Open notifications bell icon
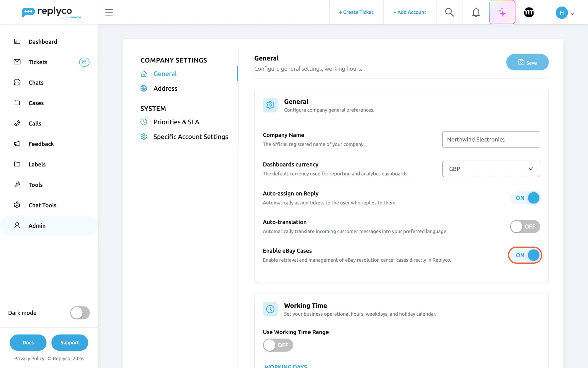Screen dimensions: 588x368 click(476, 12)
